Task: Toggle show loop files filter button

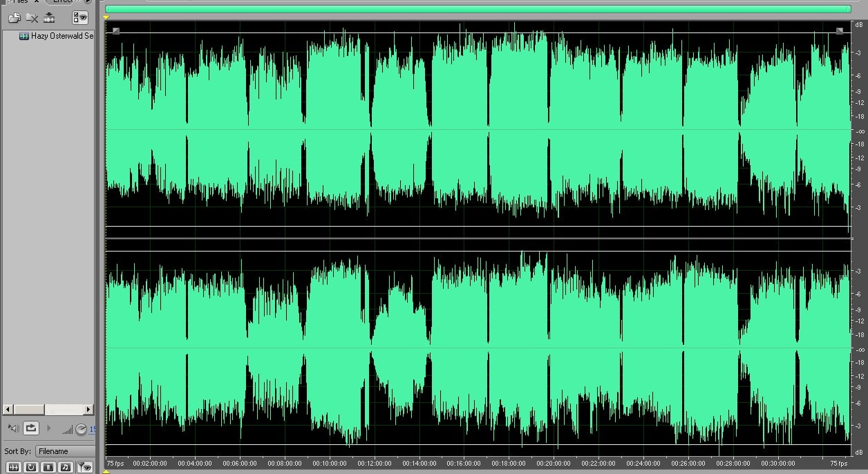Action: coord(31,467)
